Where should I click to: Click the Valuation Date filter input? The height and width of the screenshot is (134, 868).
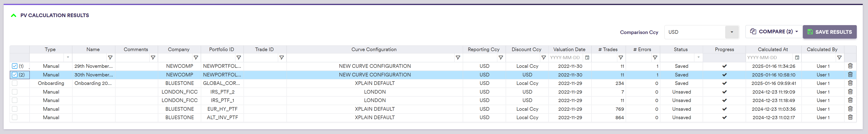(x=565, y=58)
